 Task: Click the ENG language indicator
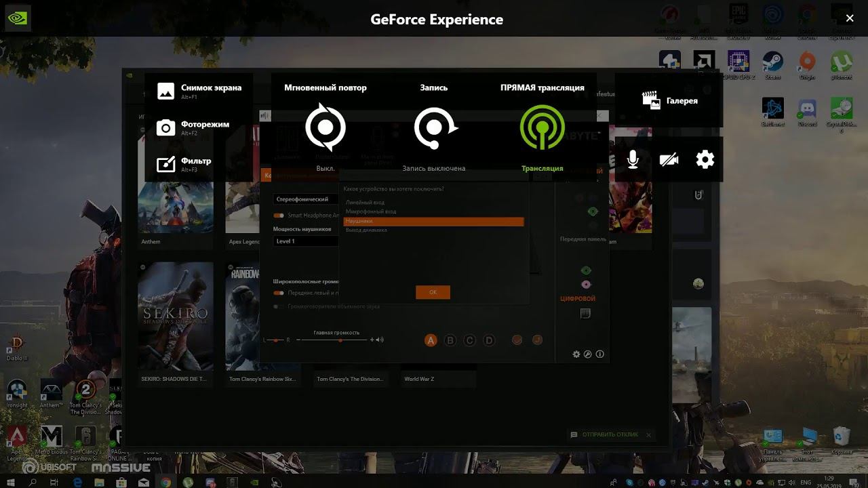pos(807,482)
